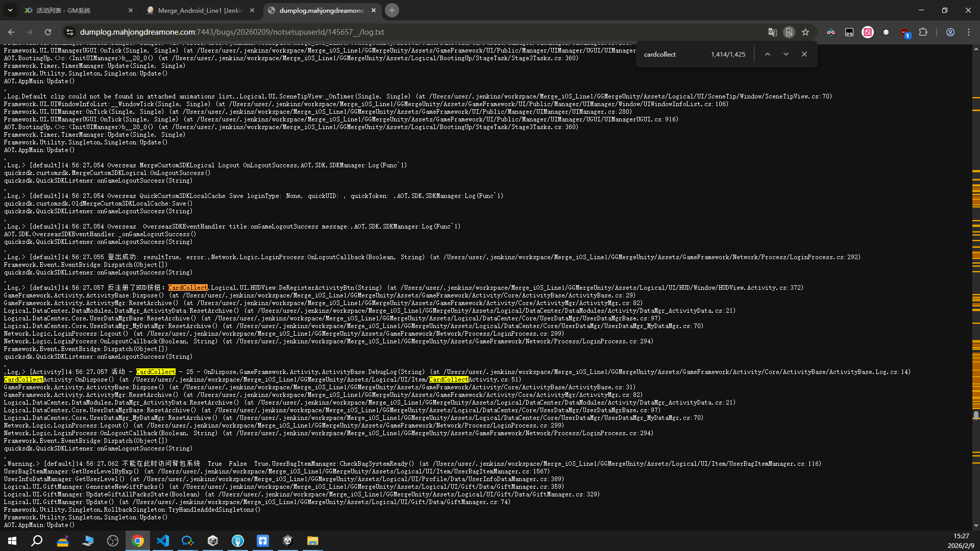Bookmark this page with the star icon
This screenshot has height=551, width=980.
(x=805, y=32)
